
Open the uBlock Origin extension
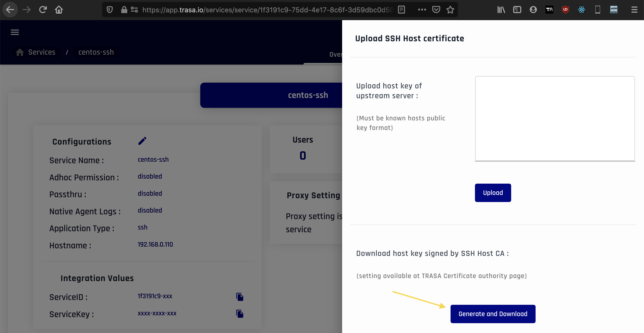click(x=566, y=10)
